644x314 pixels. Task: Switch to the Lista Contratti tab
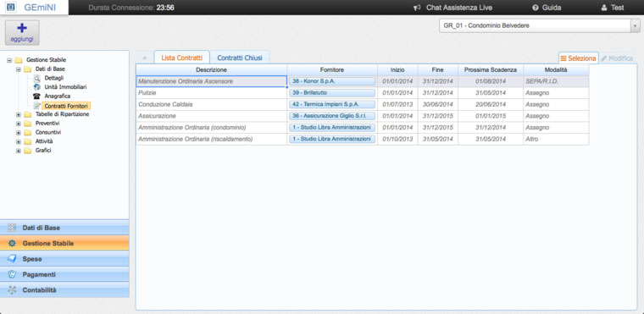click(182, 58)
